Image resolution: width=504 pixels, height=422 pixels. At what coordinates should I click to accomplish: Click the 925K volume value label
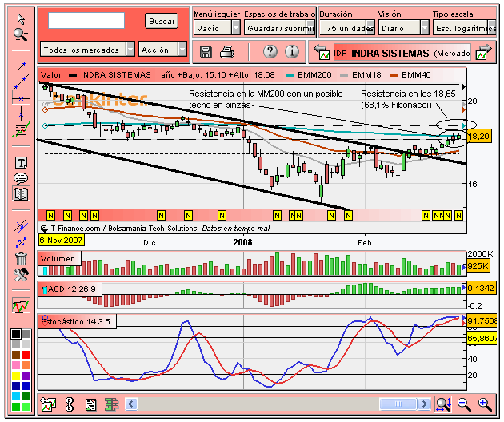point(478,266)
